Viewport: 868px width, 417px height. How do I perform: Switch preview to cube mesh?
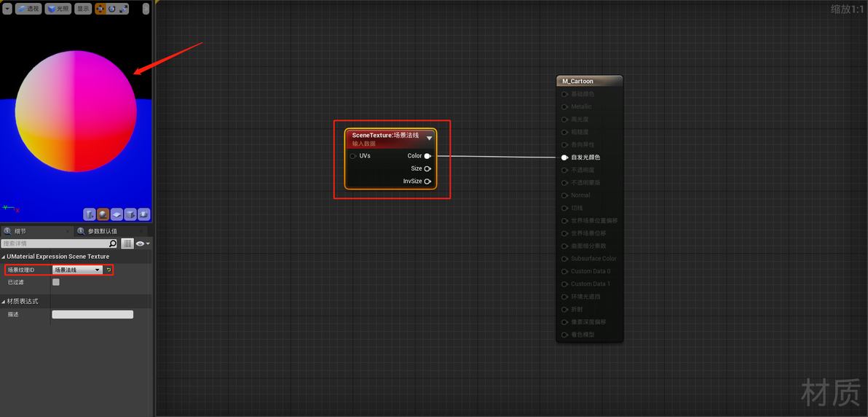(130, 214)
